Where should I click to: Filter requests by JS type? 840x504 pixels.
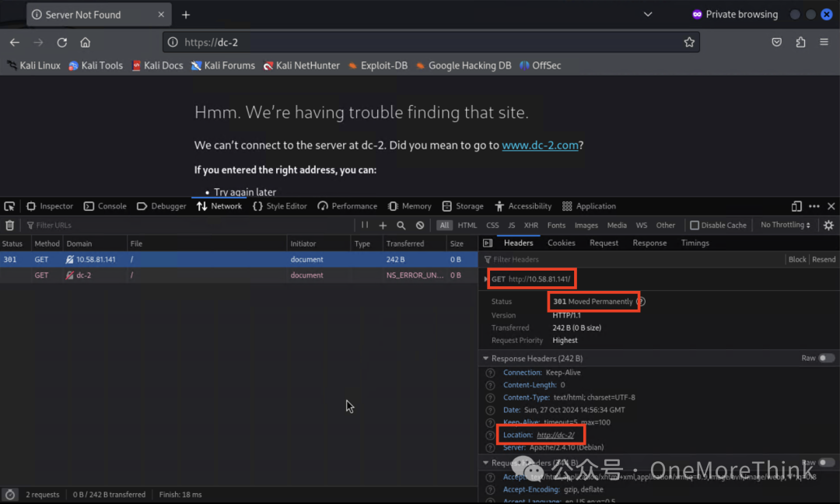tap(512, 226)
